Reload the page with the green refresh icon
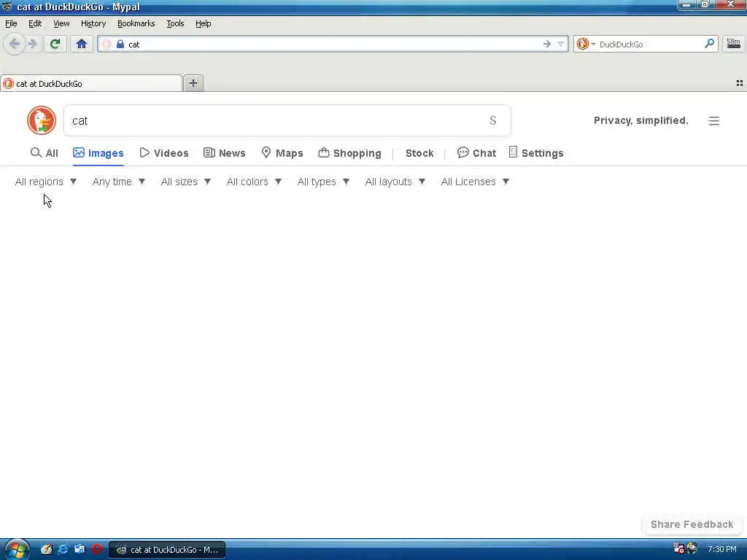Viewport: 747px width, 560px height. pyautogui.click(x=55, y=44)
